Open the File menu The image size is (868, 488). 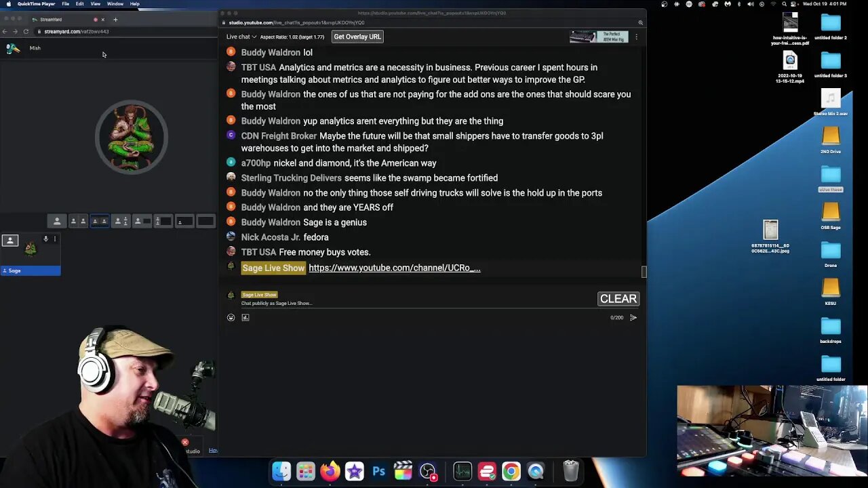[x=65, y=4]
